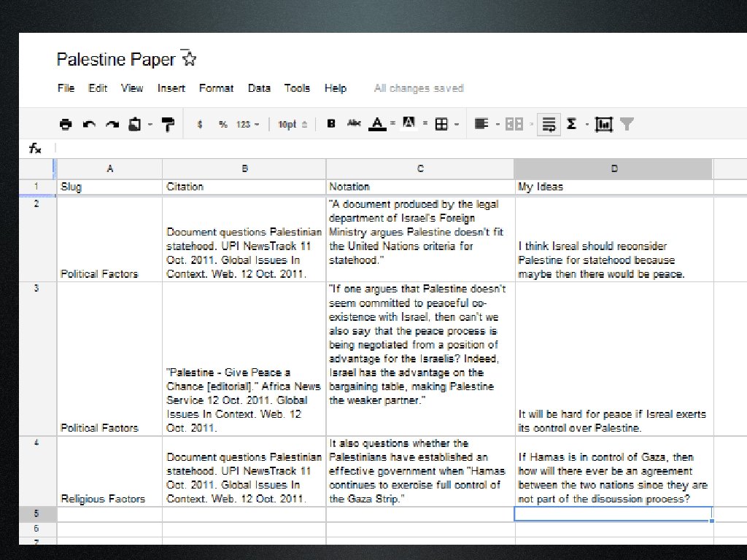
Task: Open the Data menu
Action: point(259,88)
